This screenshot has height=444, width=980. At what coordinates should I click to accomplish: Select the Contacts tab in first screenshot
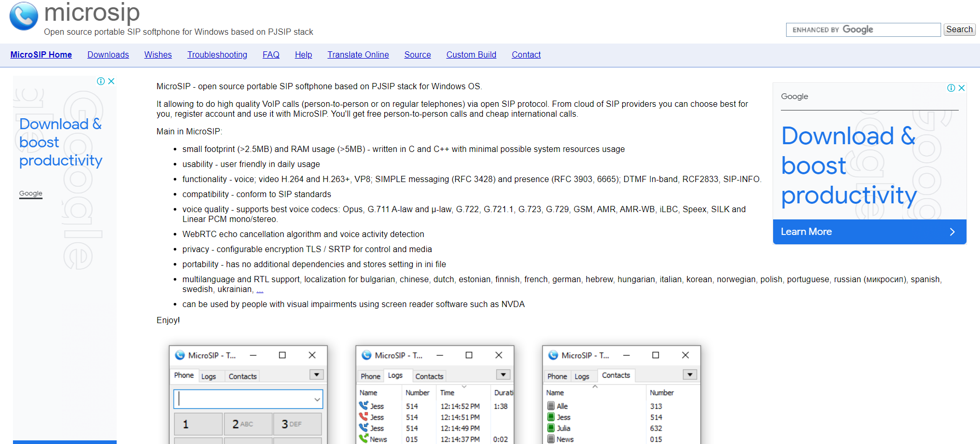click(243, 377)
